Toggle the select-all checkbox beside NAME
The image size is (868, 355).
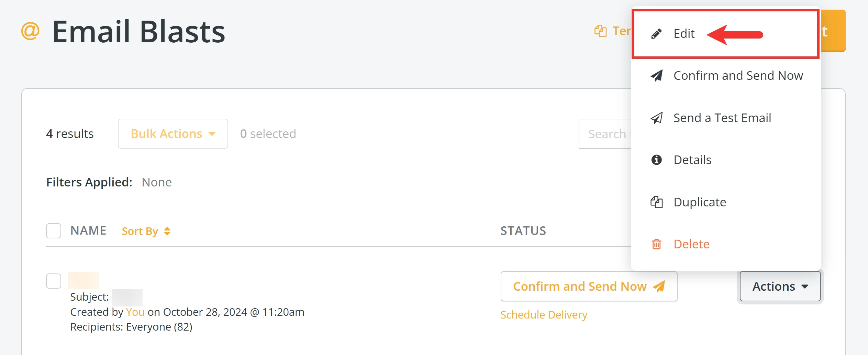tap(54, 231)
